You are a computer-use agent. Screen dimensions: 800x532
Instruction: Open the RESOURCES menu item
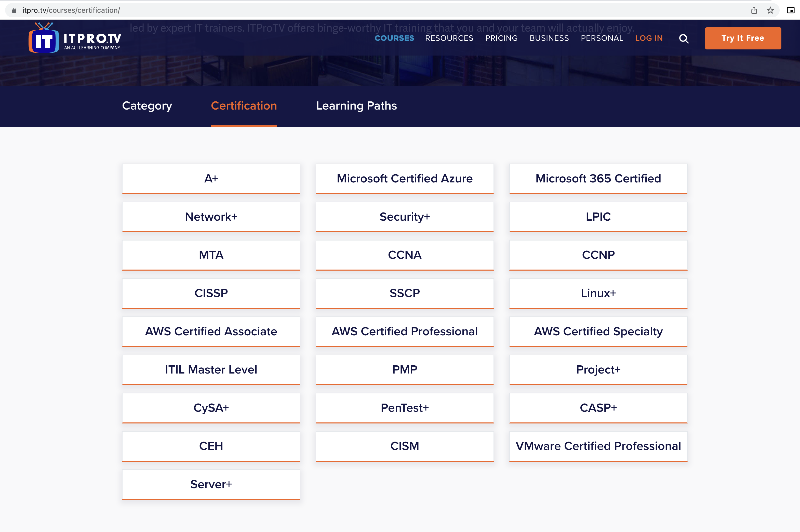click(449, 38)
